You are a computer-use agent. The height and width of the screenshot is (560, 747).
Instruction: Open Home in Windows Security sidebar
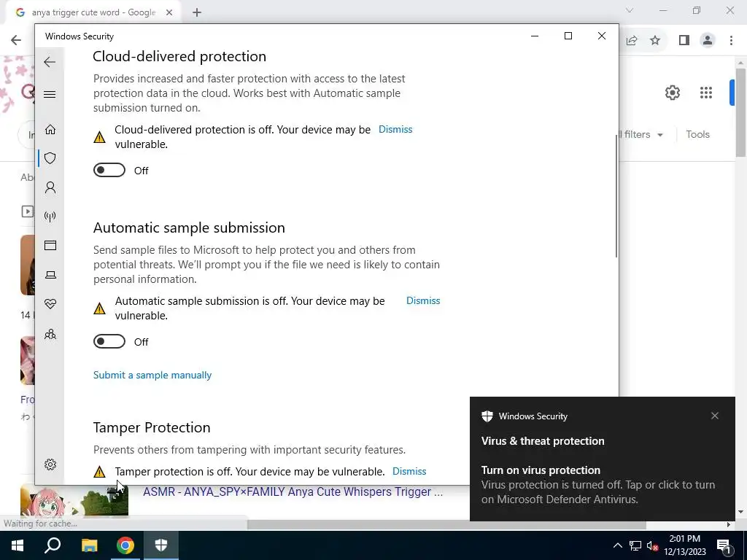(50, 130)
